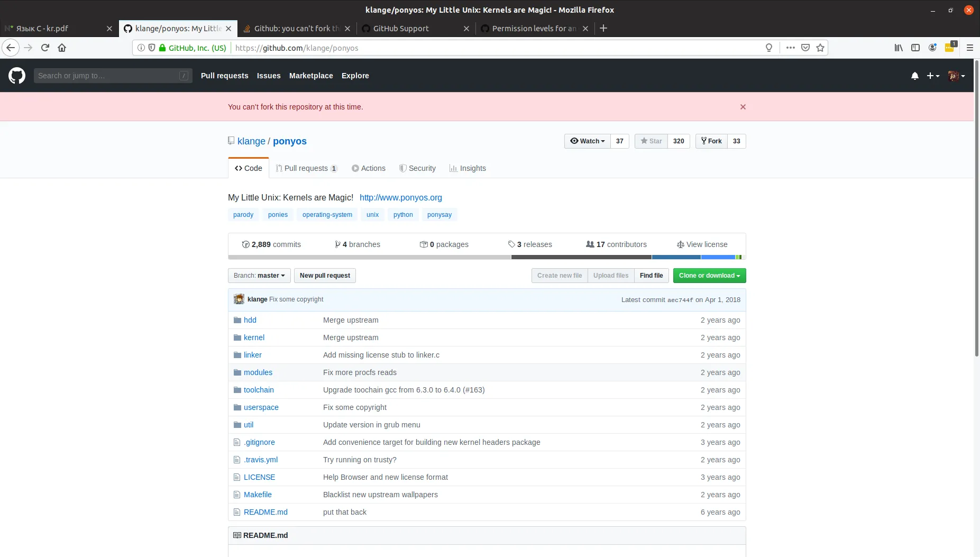Open klange avatar in commit bar
Viewport: 980px width, 557px height.
[239, 299]
